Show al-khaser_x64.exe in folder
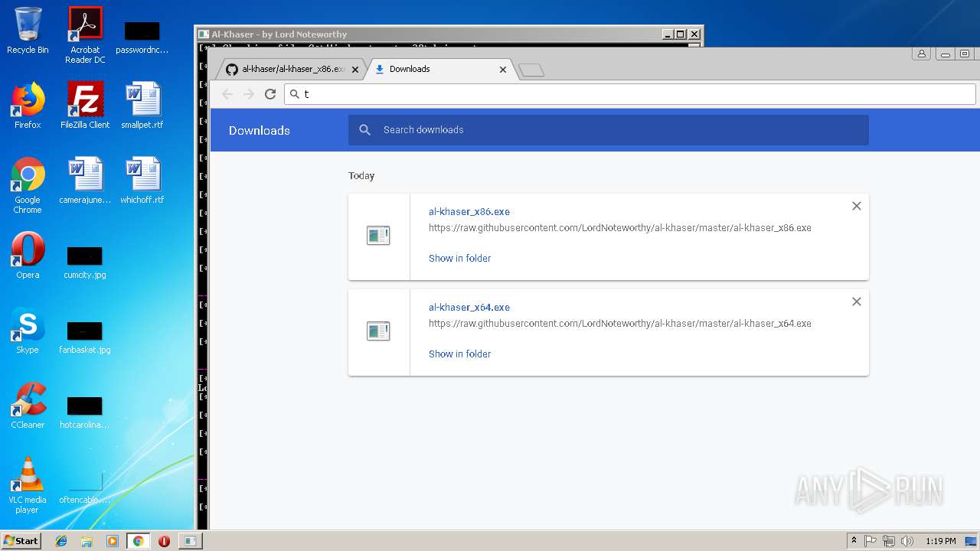 click(459, 354)
